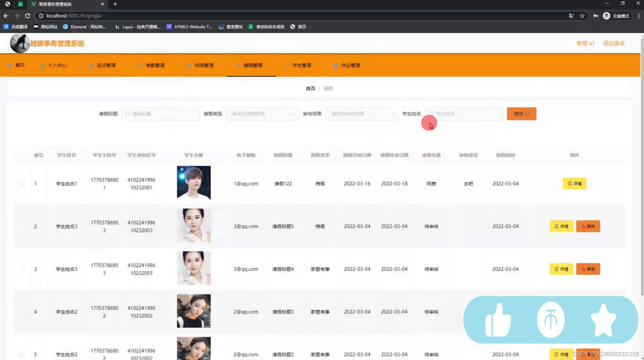This screenshot has height=360, width=644.
Task: Toggle the select-all checkbox in table header
Action: click(x=22, y=155)
